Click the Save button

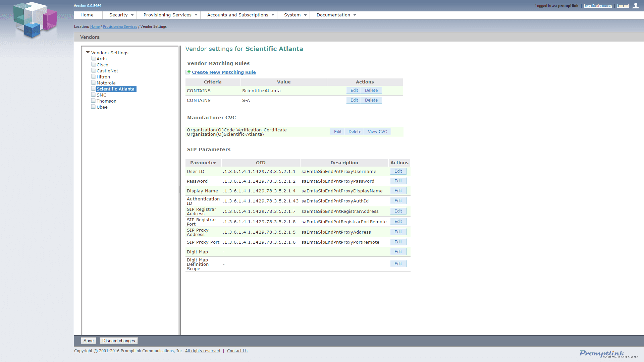click(89, 341)
